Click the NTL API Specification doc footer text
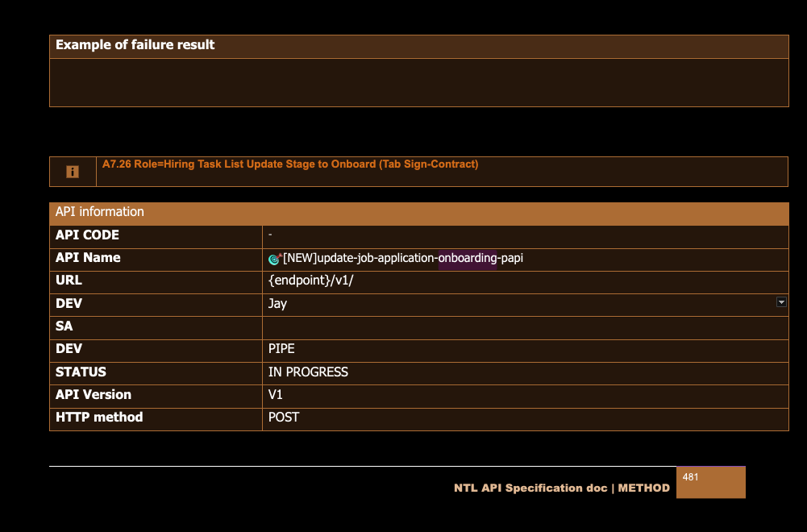 pyautogui.click(x=561, y=488)
